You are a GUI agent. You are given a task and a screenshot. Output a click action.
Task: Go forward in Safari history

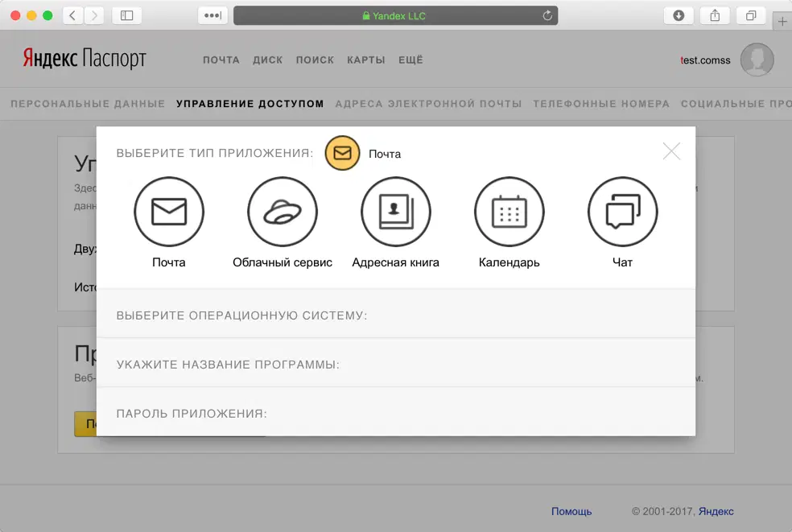[94, 15]
